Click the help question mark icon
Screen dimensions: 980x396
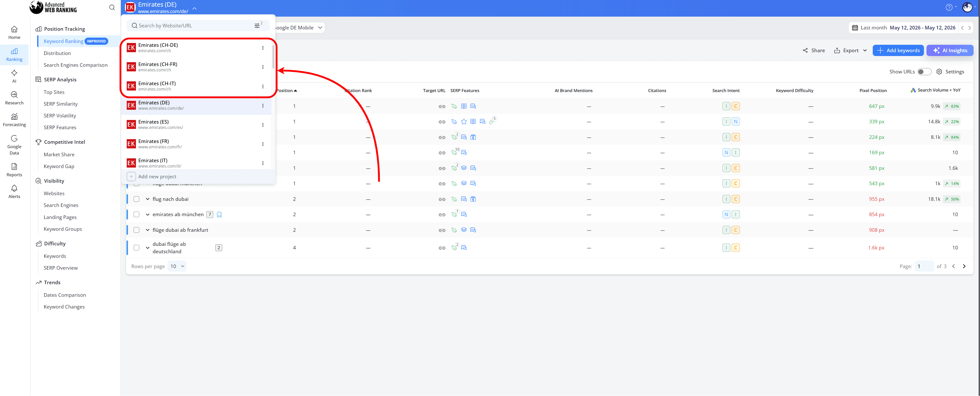point(949,7)
